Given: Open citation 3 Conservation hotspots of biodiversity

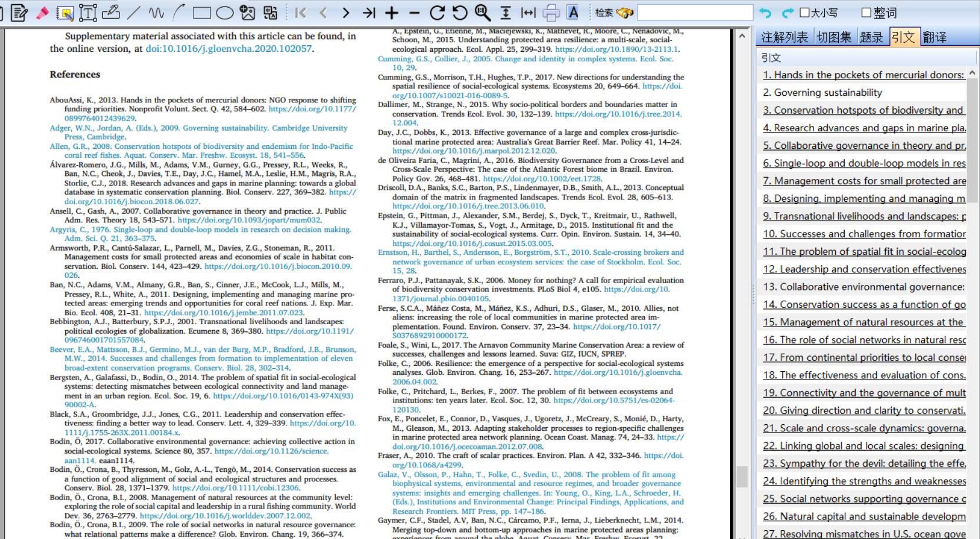Looking at the screenshot, I should click(864, 110).
